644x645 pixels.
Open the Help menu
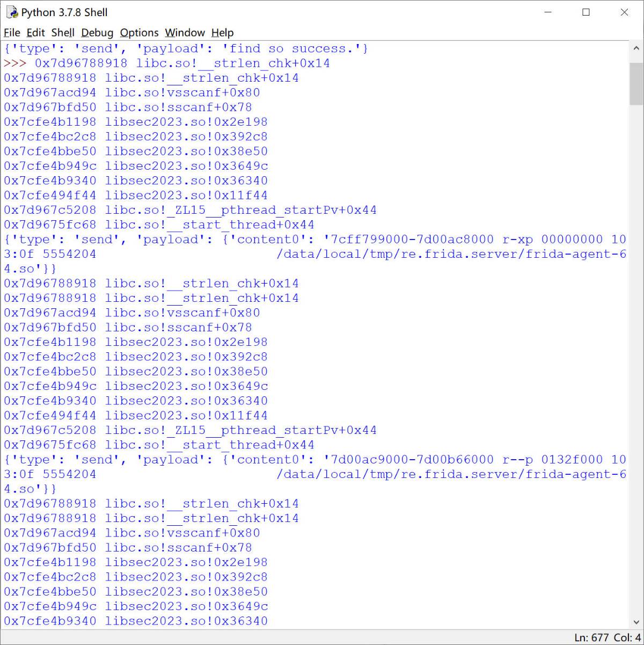(222, 33)
